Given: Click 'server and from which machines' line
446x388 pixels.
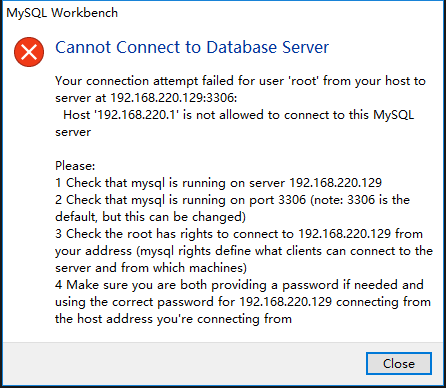Looking at the screenshot, I should [151, 268].
